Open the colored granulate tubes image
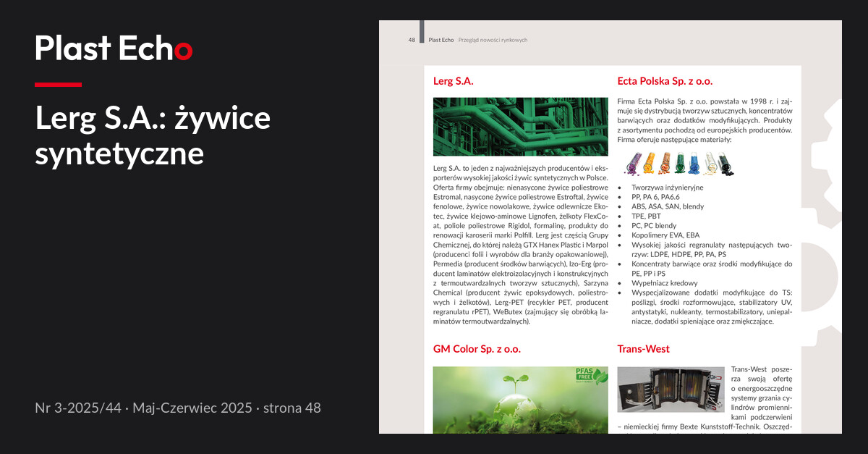 tap(678, 164)
